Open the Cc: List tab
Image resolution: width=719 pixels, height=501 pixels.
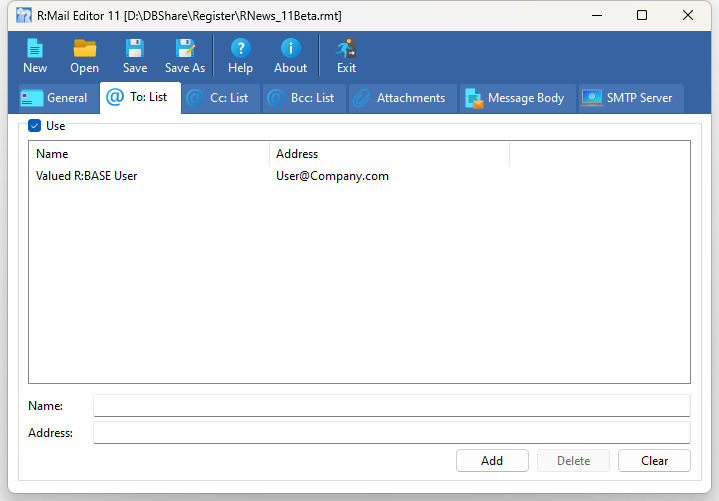click(221, 98)
